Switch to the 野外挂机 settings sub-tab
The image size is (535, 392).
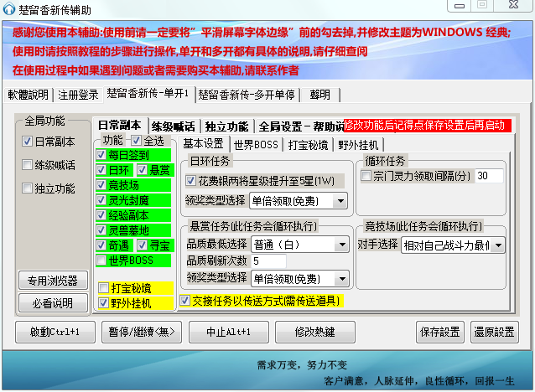(x=356, y=144)
